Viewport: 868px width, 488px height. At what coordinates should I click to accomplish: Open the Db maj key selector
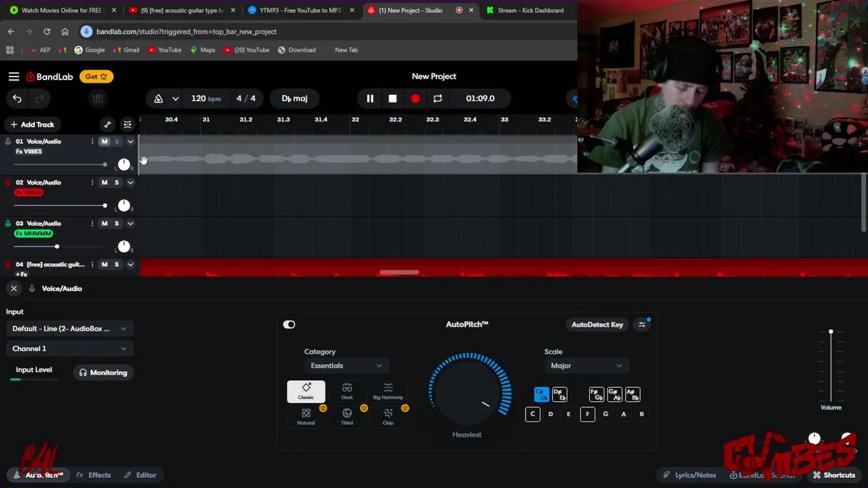click(294, 99)
